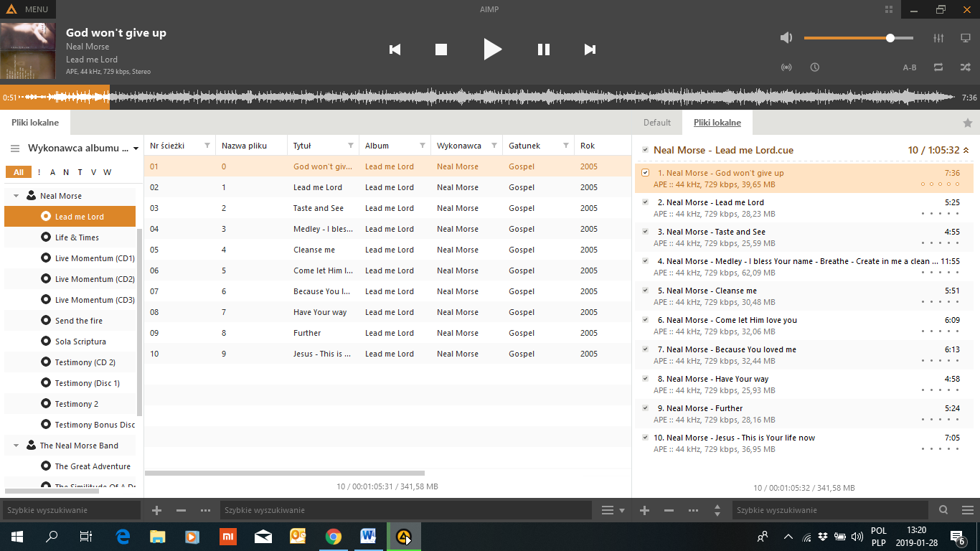Select the All alphabet filter
The height and width of the screenshot is (551, 980).
point(19,172)
